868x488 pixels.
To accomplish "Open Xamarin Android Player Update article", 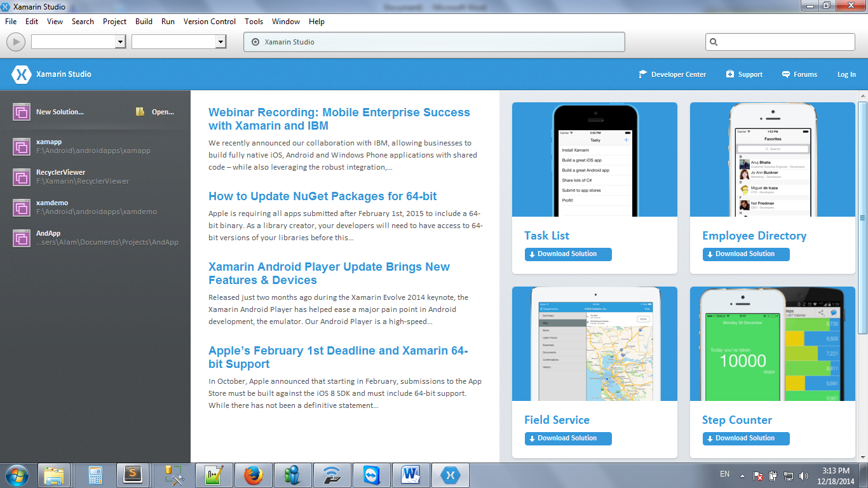I will [x=329, y=273].
